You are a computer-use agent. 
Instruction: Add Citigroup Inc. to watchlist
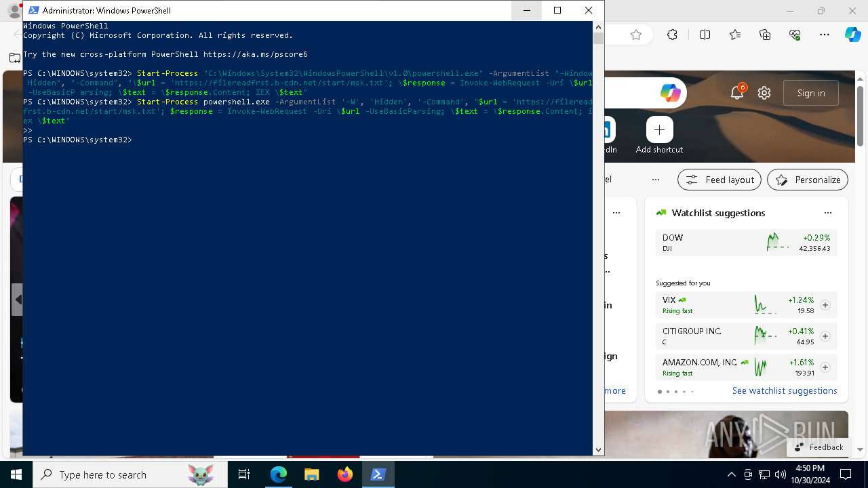click(825, 336)
